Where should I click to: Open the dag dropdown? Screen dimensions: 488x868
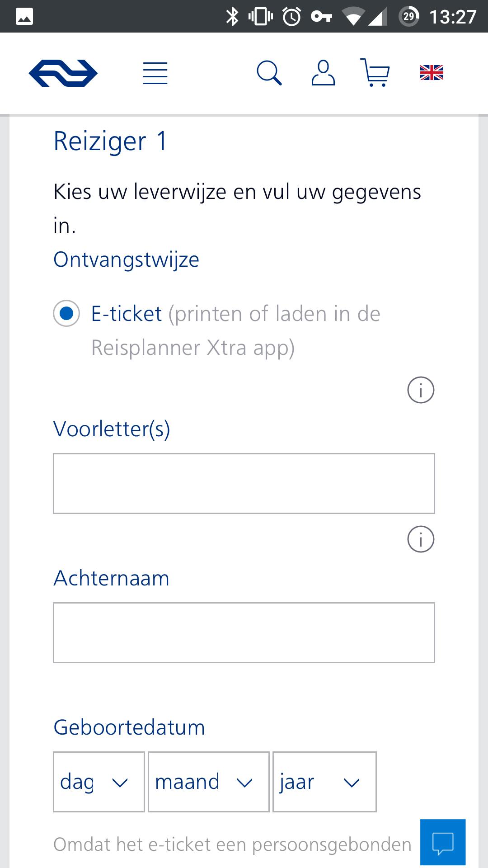pos(99,782)
